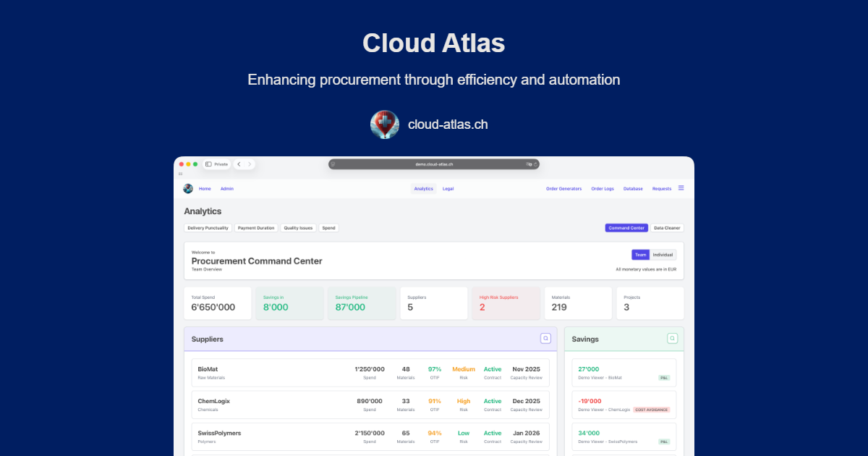Open the Legal nav link
Screen dimensions: 868x456
click(x=448, y=189)
